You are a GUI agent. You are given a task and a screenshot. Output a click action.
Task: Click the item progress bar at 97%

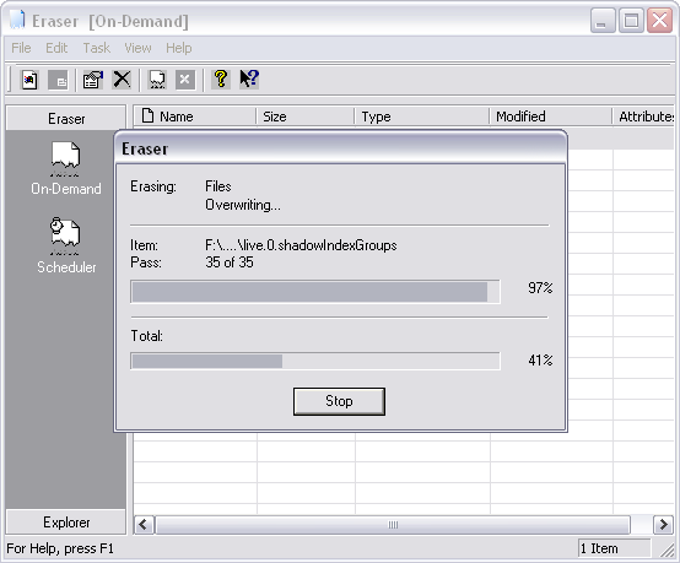click(x=315, y=291)
